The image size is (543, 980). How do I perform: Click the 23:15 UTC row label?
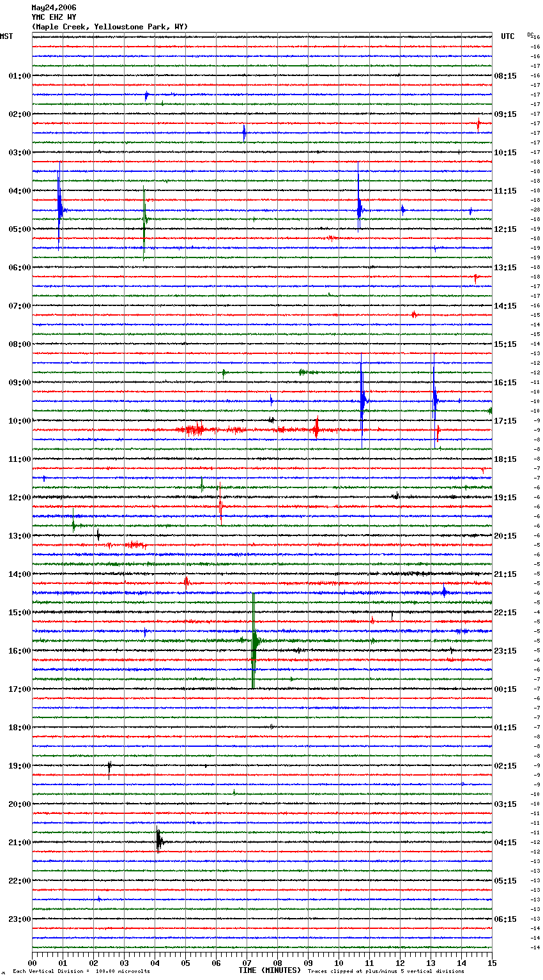[505, 651]
